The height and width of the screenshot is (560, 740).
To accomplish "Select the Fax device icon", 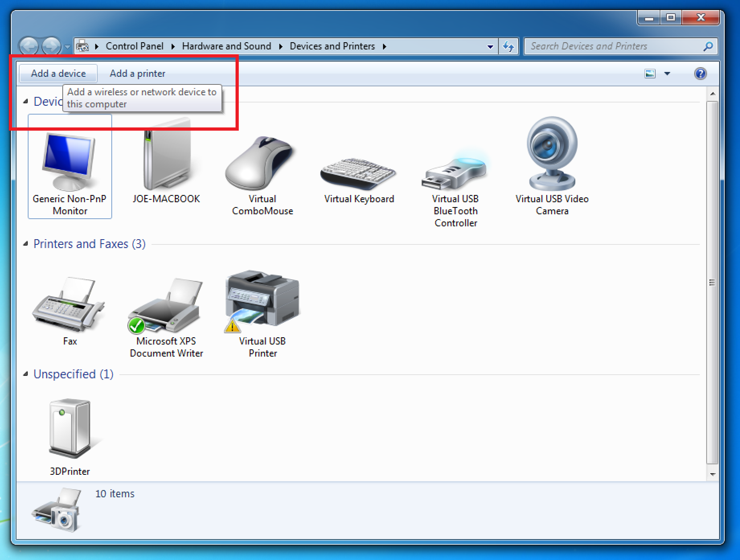I will [70, 312].
